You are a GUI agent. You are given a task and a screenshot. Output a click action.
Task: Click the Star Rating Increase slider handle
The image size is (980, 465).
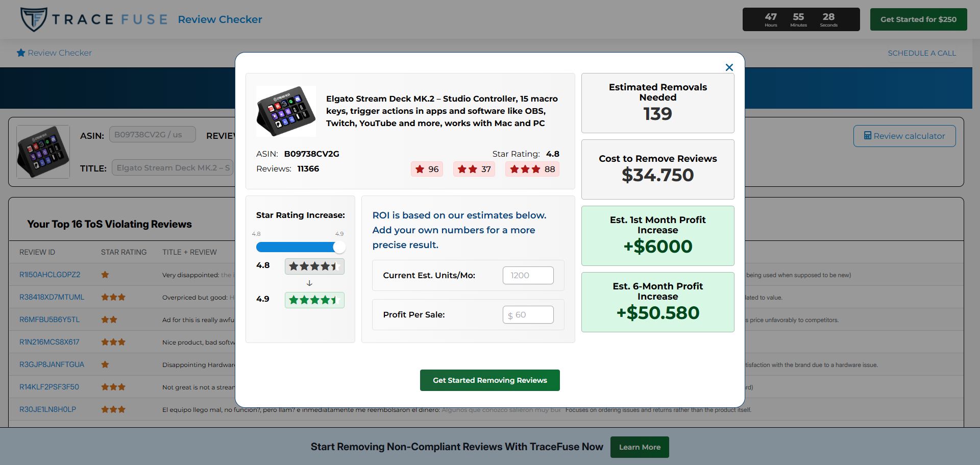[x=339, y=247]
